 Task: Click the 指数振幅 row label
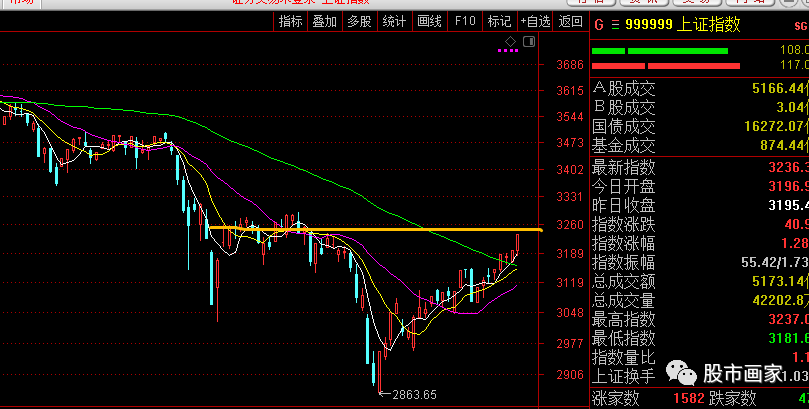(x=623, y=262)
